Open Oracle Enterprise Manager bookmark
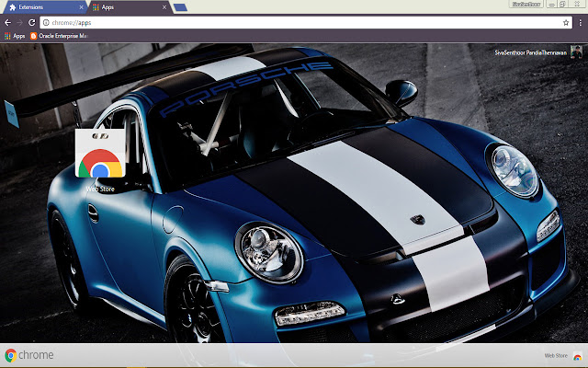The image size is (588, 368). coord(59,36)
